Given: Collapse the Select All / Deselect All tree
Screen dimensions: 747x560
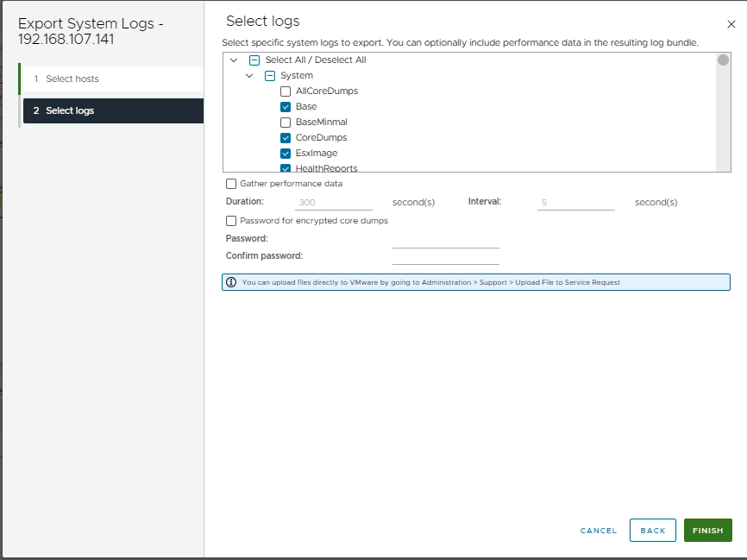Looking at the screenshot, I should point(234,60).
